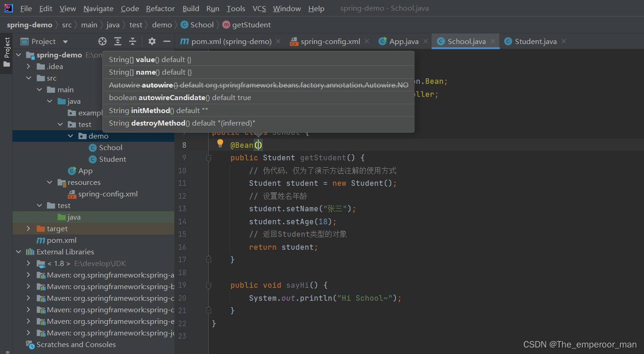The image size is (644, 354).
Task: Close the spring-config.xml editor tab
Action: (x=367, y=41)
